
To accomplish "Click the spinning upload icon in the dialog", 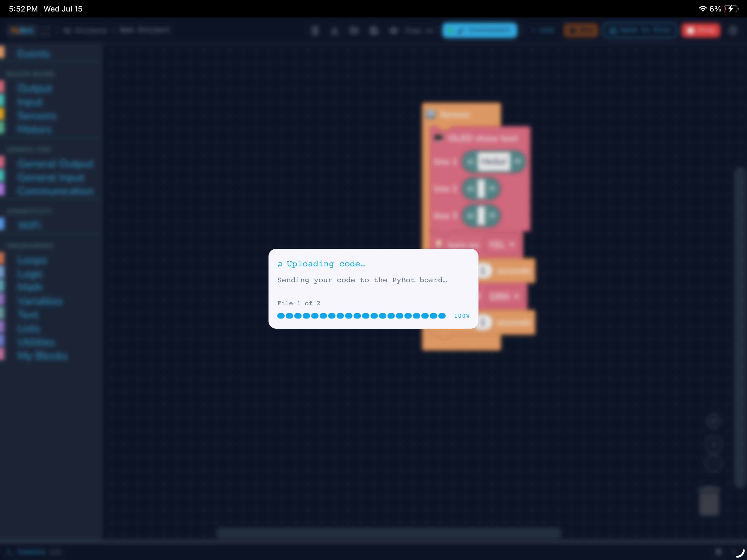I will coord(280,264).
